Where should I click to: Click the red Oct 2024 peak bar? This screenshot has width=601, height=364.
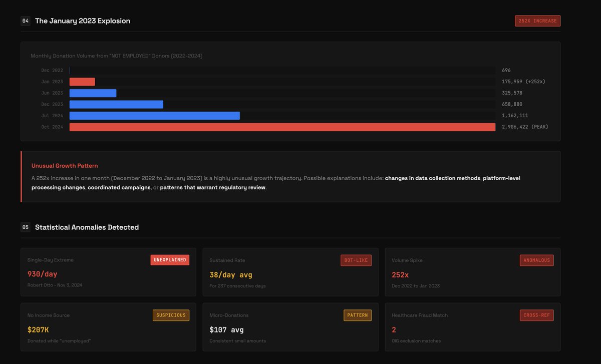click(x=282, y=127)
